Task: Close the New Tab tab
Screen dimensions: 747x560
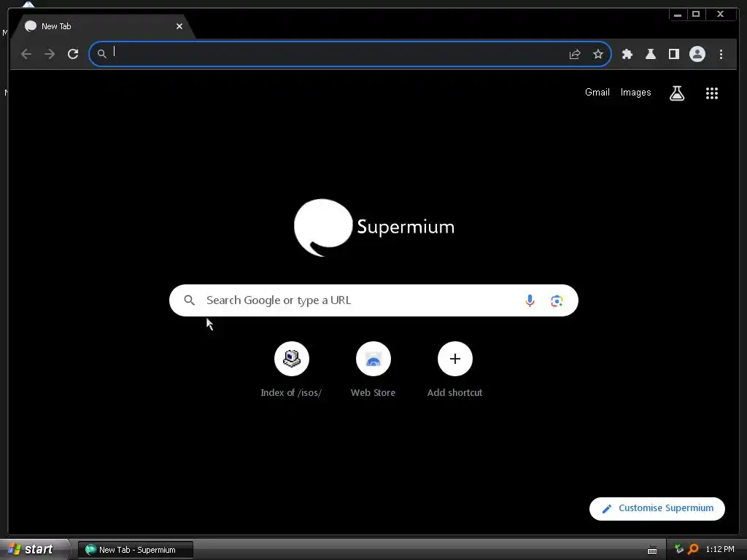Action: 179,27
